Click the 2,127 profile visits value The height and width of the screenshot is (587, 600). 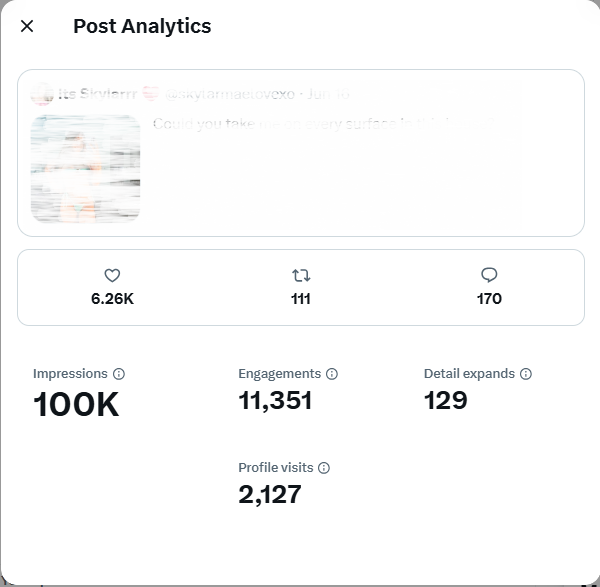pyautogui.click(x=270, y=494)
